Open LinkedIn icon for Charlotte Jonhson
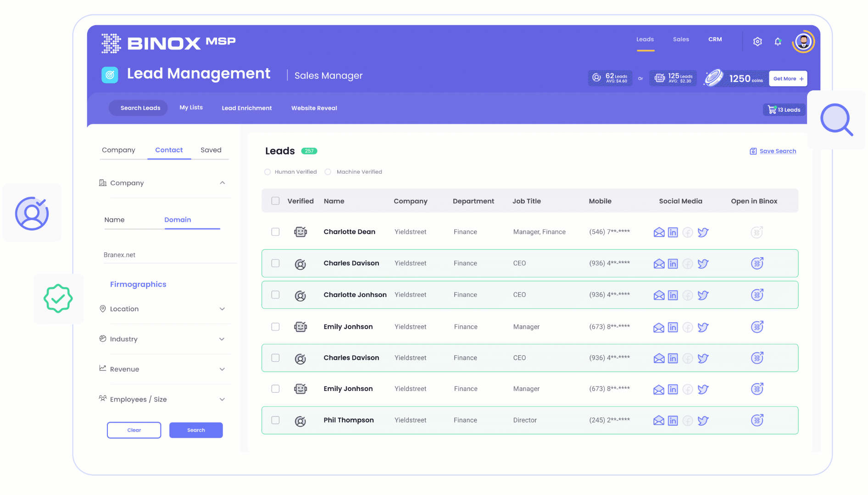 [x=673, y=295]
